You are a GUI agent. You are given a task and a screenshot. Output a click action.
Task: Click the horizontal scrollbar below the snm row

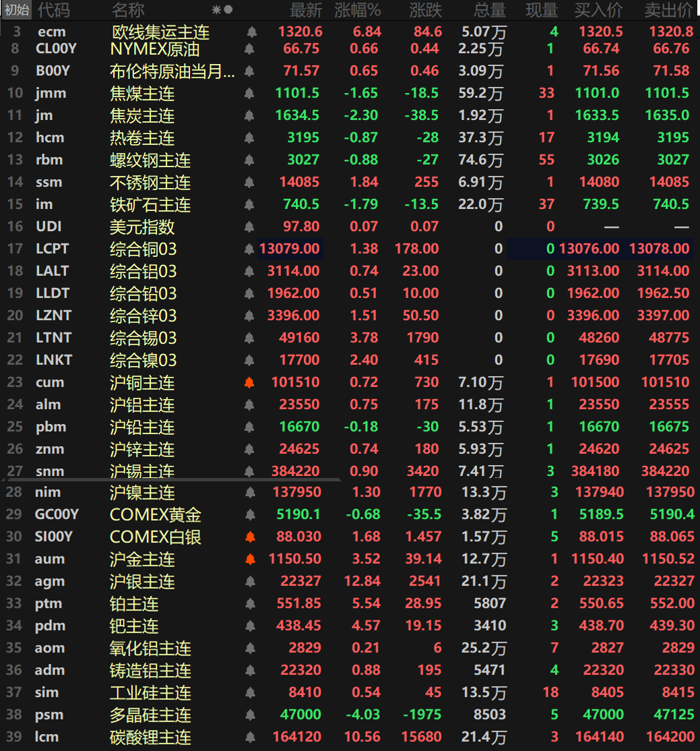(x=173, y=479)
